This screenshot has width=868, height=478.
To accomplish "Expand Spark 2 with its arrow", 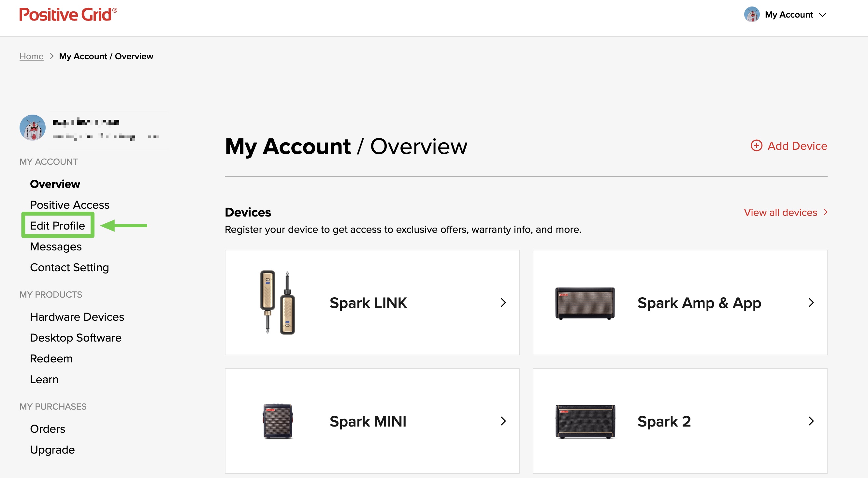I will click(811, 421).
